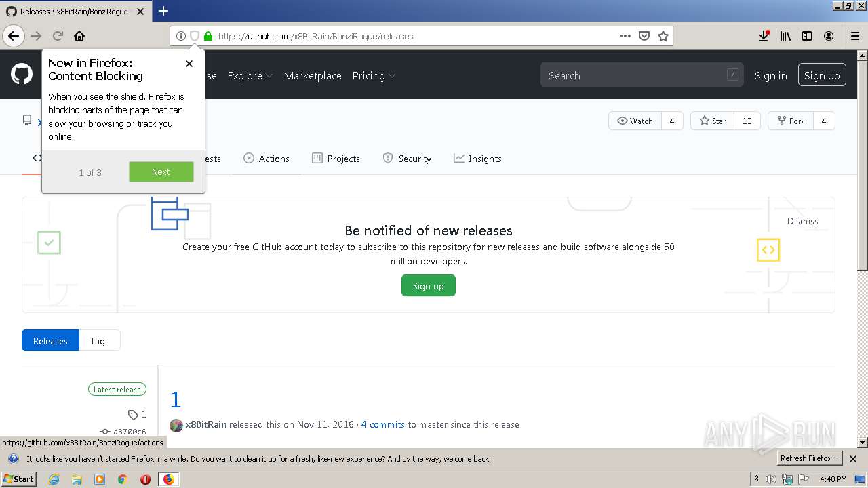The height and width of the screenshot is (488, 868).
Task: Open the Insights tab
Action: pyautogui.click(x=477, y=159)
